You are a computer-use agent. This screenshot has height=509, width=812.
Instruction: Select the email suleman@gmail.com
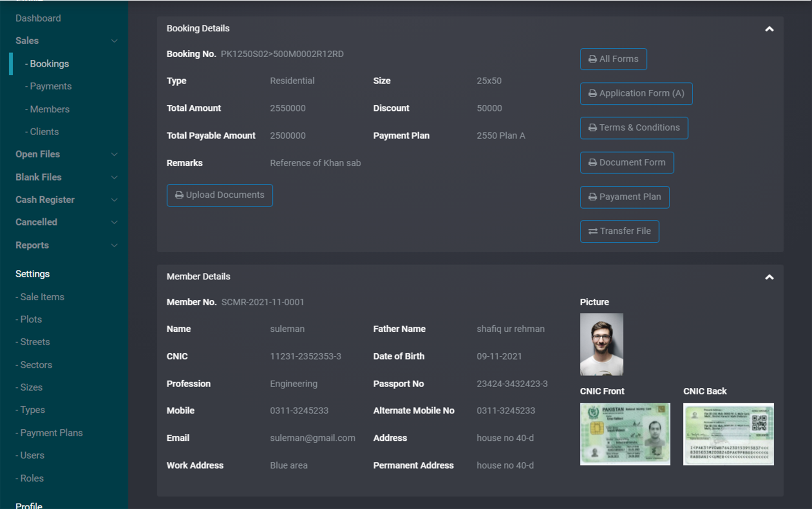(x=313, y=438)
